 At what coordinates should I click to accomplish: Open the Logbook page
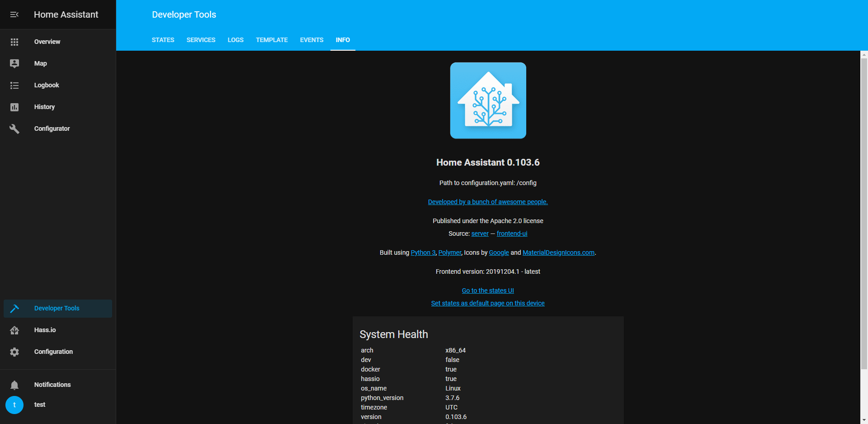click(x=58, y=85)
